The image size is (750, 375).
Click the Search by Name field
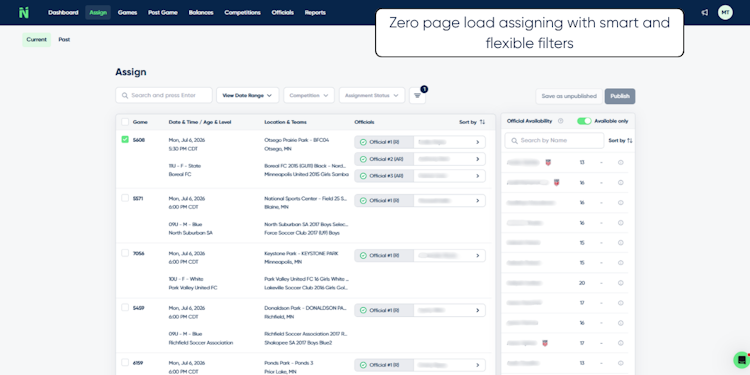(x=554, y=141)
